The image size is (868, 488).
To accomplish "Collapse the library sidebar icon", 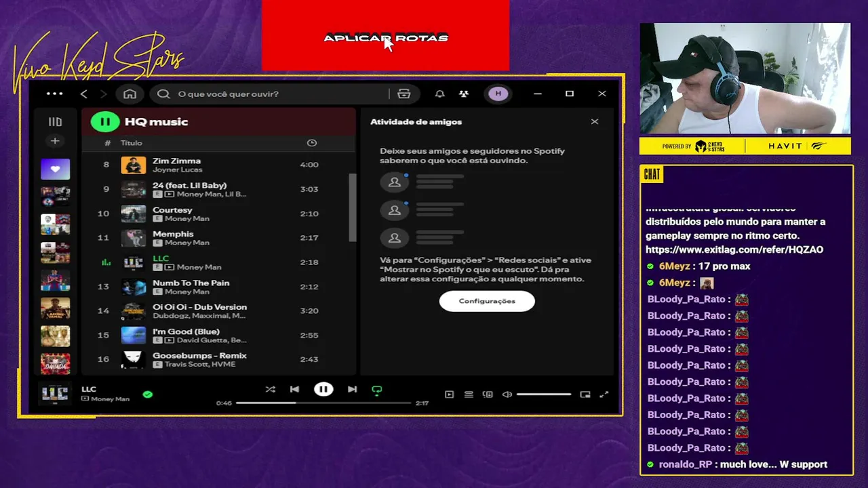I will click(x=55, y=122).
